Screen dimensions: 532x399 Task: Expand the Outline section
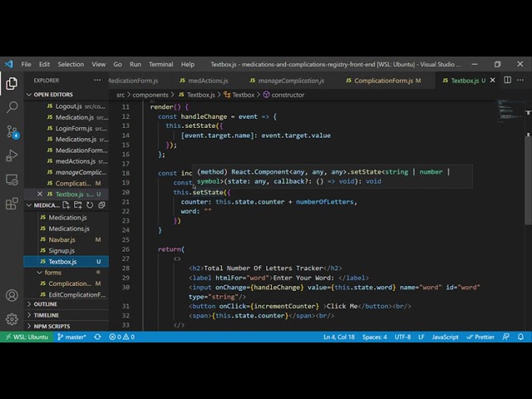66,304
